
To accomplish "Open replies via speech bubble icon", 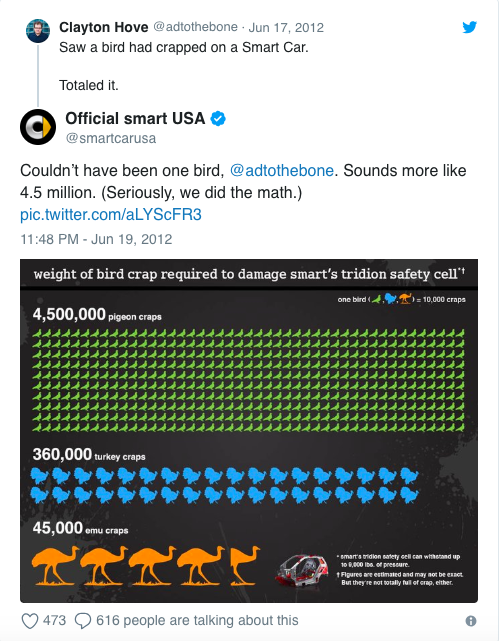I will [83, 621].
